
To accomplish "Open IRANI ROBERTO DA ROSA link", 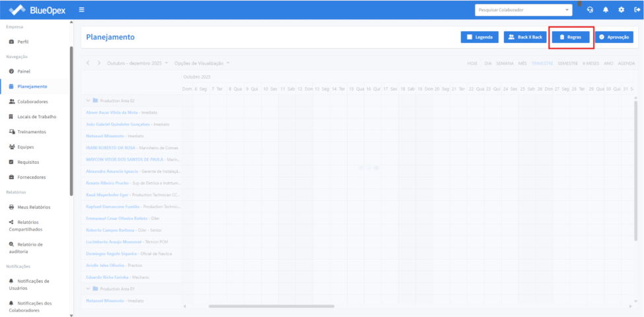I will tap(112, 147).
